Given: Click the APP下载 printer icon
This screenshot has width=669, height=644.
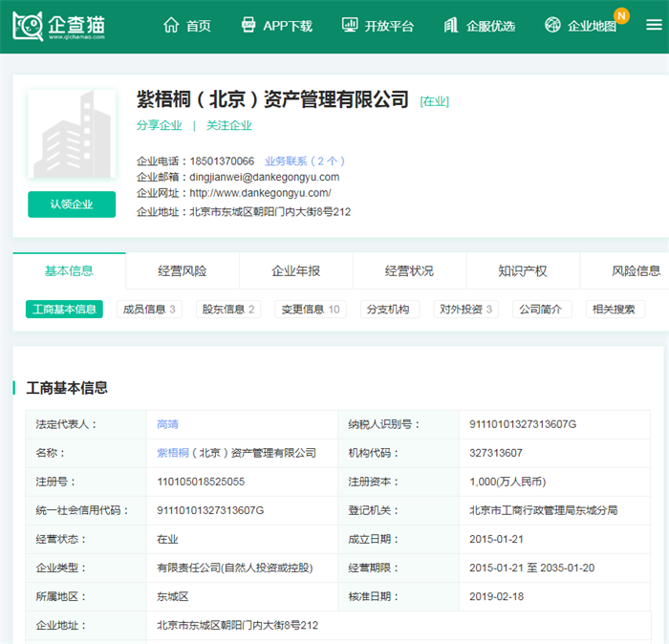Looking at the screenshot, I should [x=248, y=25].
